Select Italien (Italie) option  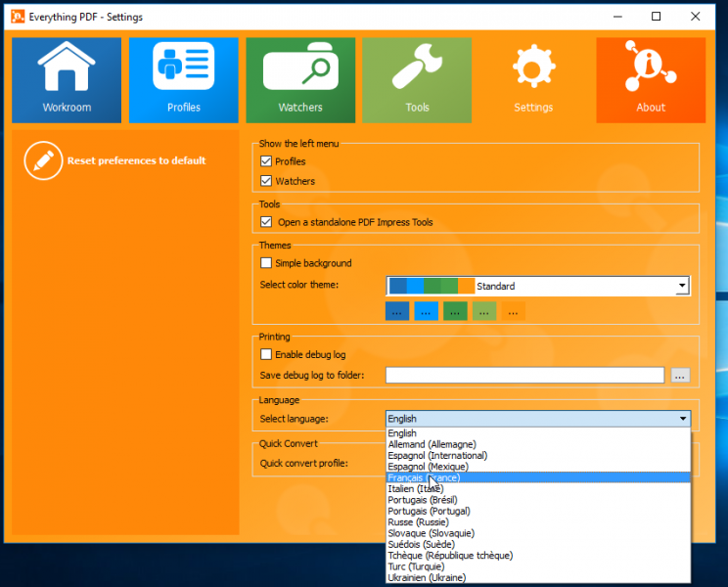[538, 488]
